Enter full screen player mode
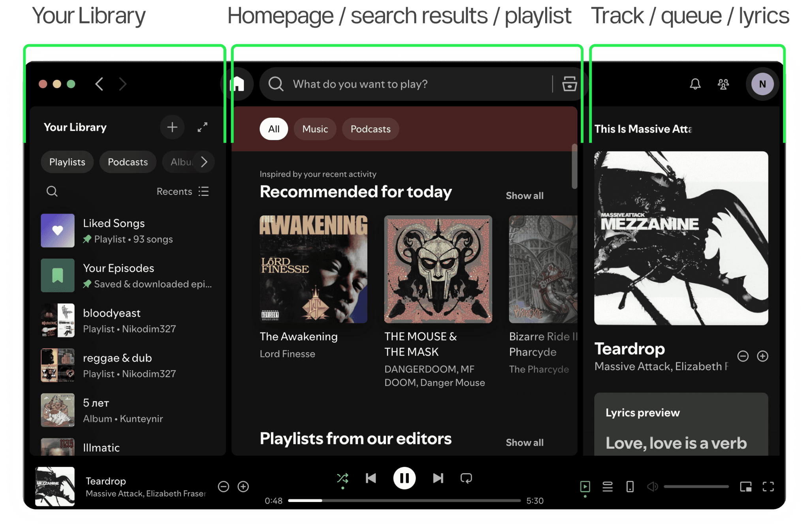This screenshot has width=809, height=532. pyautogui.click(x=768, y=487)
